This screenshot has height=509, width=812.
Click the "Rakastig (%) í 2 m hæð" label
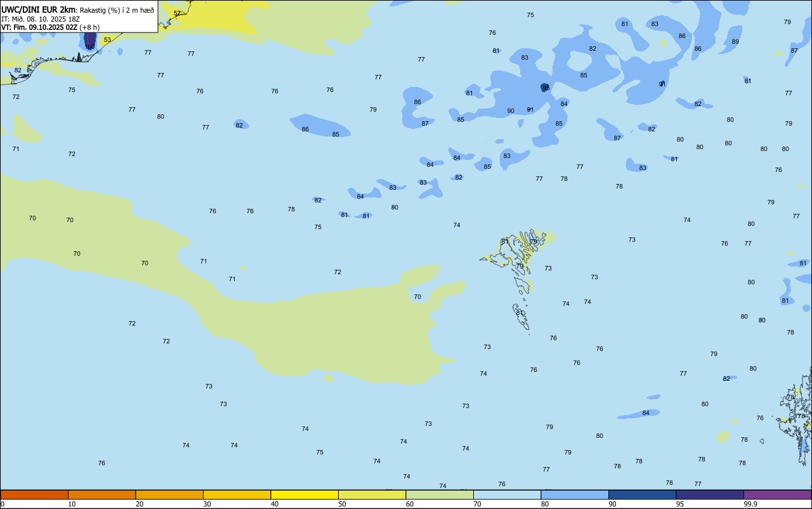117,10
